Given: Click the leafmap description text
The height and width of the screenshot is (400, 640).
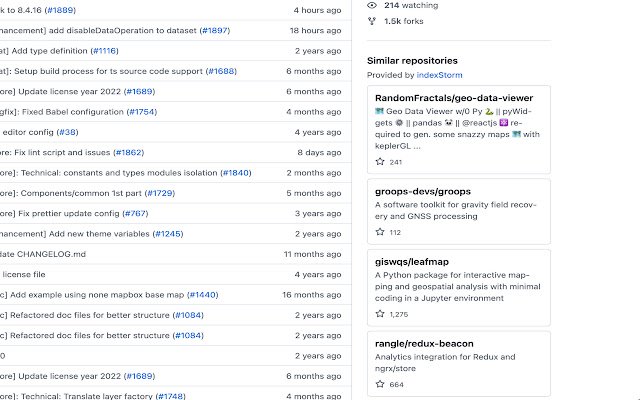Looking at the screenshot, I should [x=458, y=287].
